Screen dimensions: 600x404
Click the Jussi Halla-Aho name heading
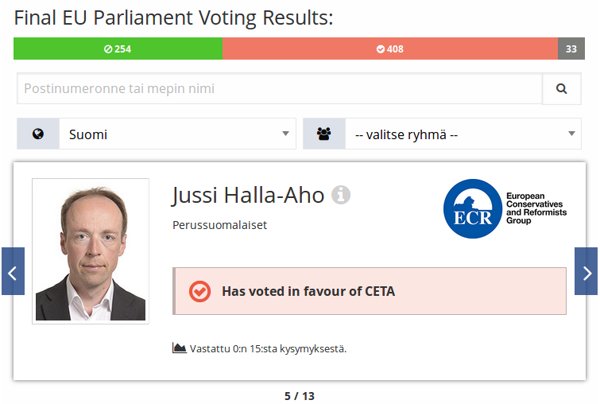248,195
